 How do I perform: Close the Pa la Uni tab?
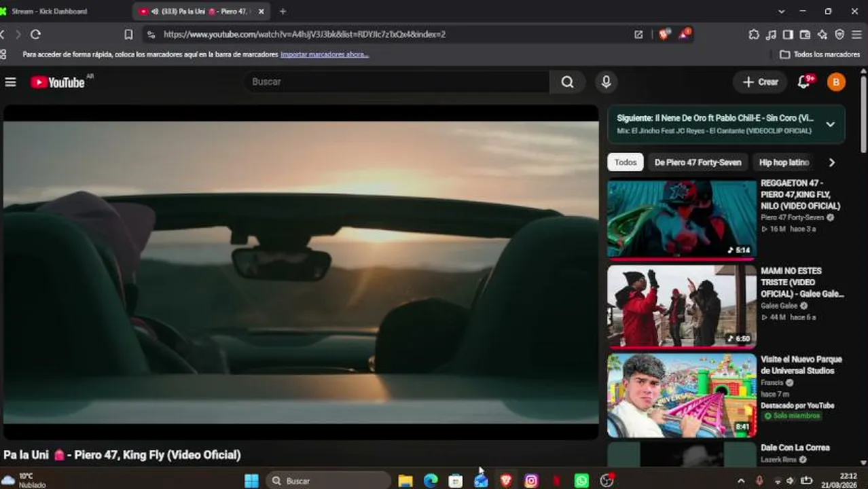coord(261,11)
